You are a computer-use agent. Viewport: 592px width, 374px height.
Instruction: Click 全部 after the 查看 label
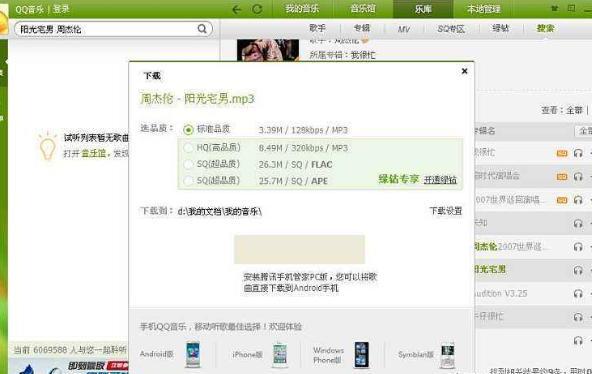[x=574, y=110]
